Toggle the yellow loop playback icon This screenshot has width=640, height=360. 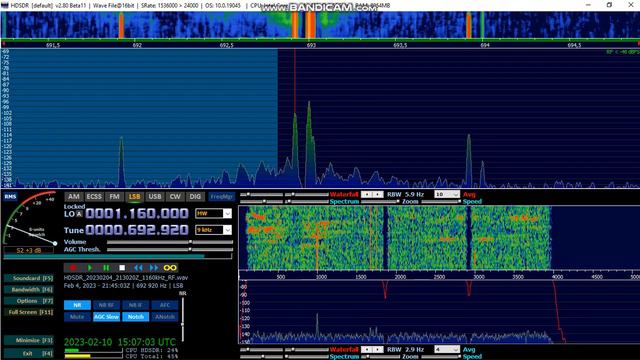point(170,268)
